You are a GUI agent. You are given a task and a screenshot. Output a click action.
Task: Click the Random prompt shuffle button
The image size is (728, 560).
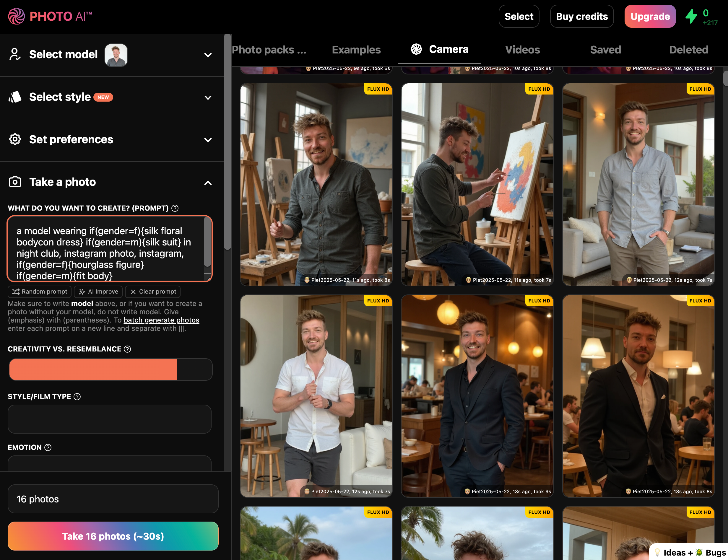pyautogui.click(x=40, y=292)
